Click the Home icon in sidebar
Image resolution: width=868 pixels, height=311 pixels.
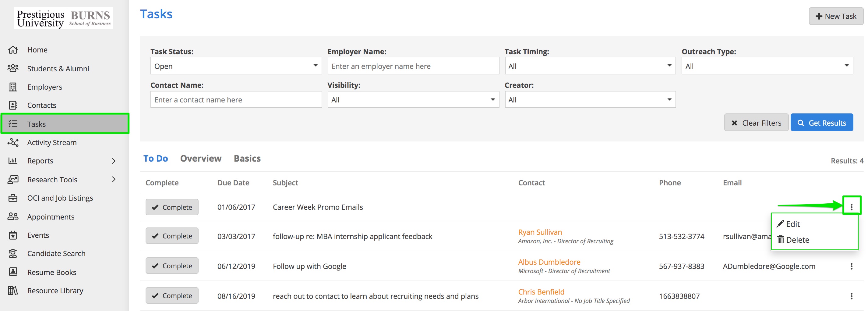(x=13, y=50)
